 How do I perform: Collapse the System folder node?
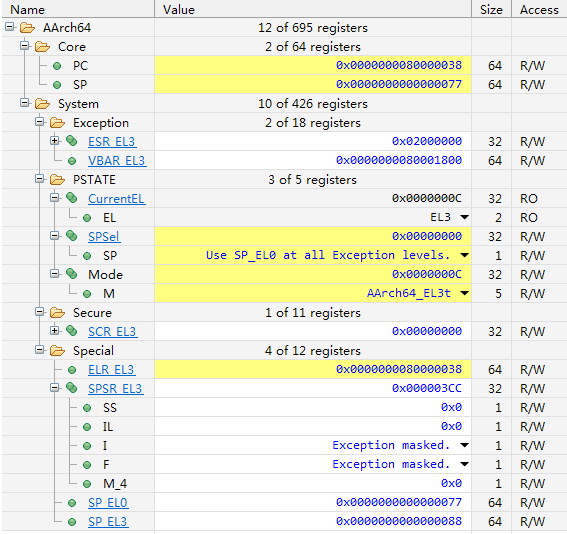(x=25, y=103)
